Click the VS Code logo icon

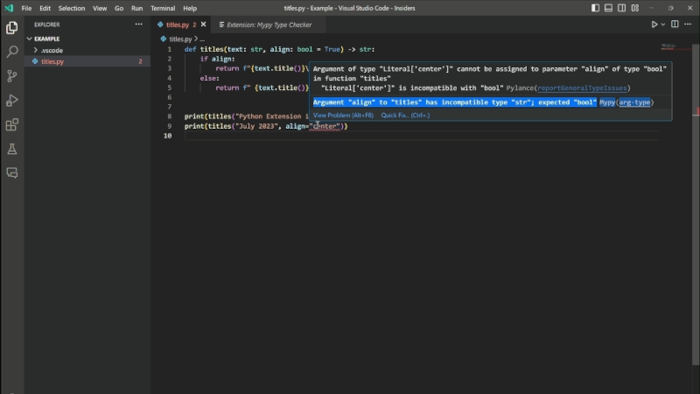(9, 8)
